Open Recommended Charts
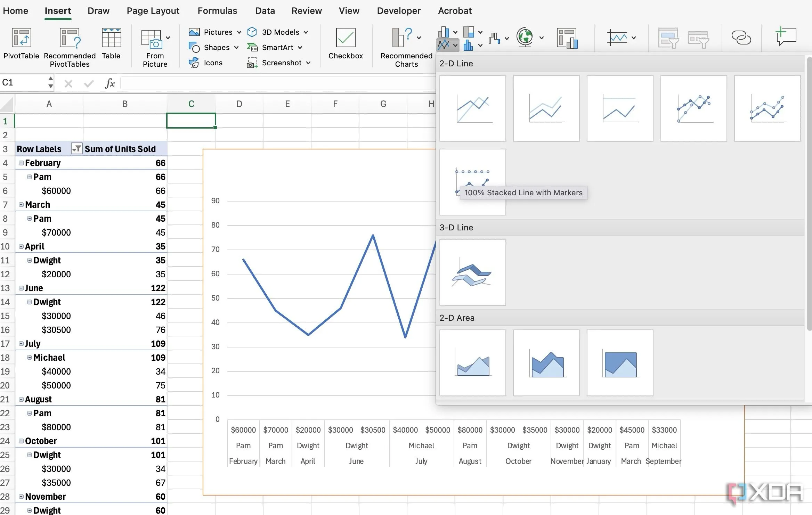812x515 pixels. pos(406,48)
